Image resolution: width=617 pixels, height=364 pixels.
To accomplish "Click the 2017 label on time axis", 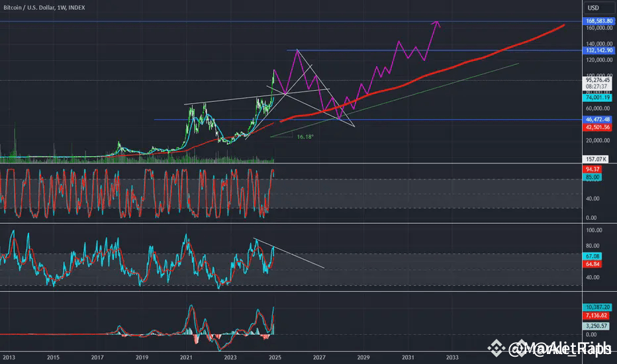I will [x=97, y=357].
